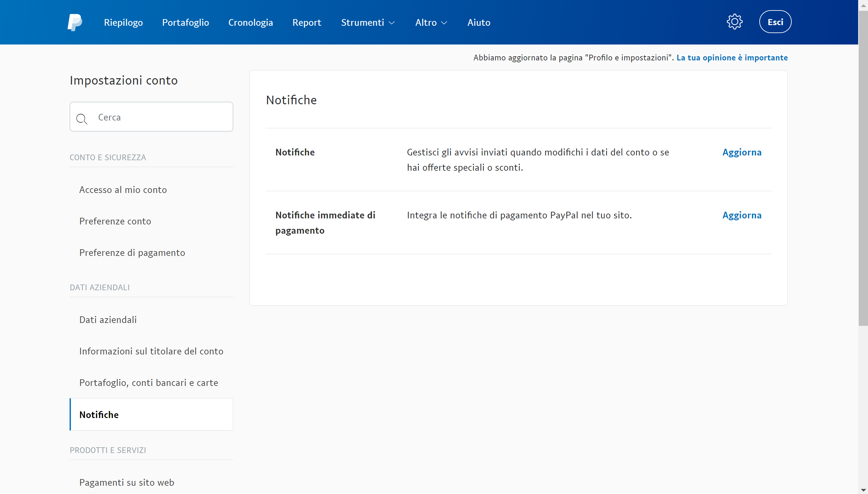Click Aiuto in the header
This screenshot has width=868, height=494.
[479, 22]
